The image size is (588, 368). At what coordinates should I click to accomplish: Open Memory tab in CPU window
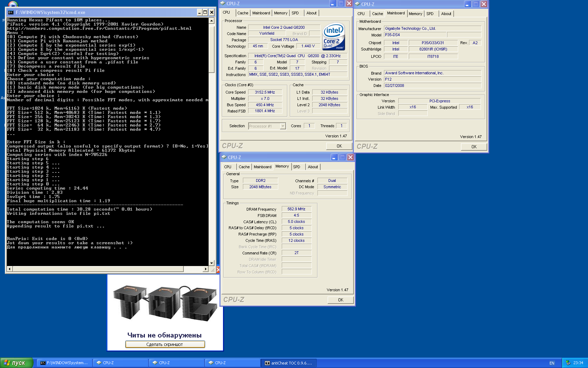(281, 13)
